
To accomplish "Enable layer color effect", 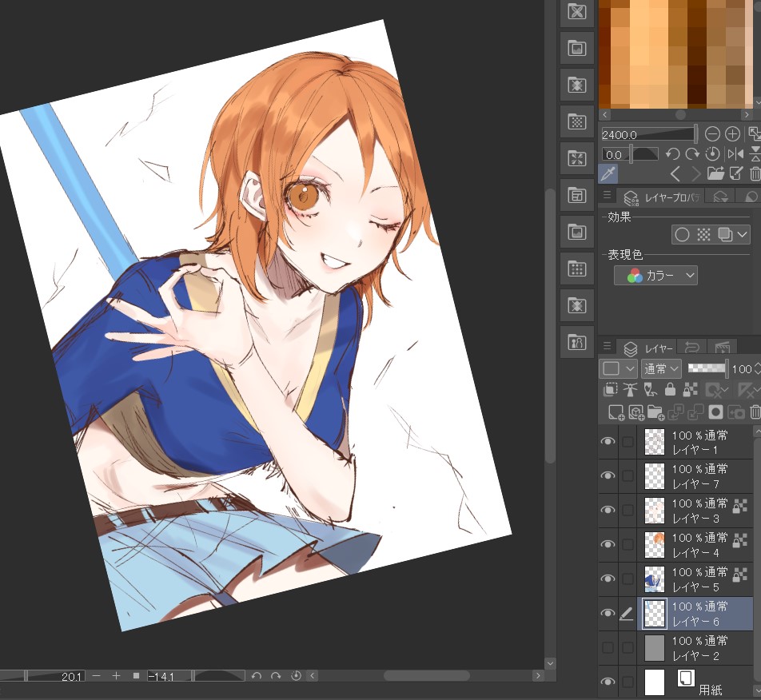I will tap(725, 235).
